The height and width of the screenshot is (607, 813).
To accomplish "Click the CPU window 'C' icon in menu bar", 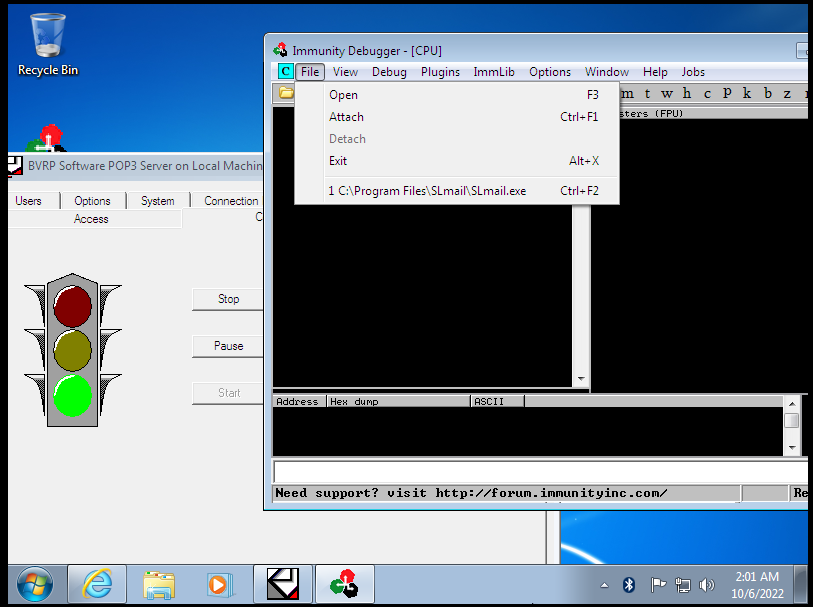I will [285, 72].
